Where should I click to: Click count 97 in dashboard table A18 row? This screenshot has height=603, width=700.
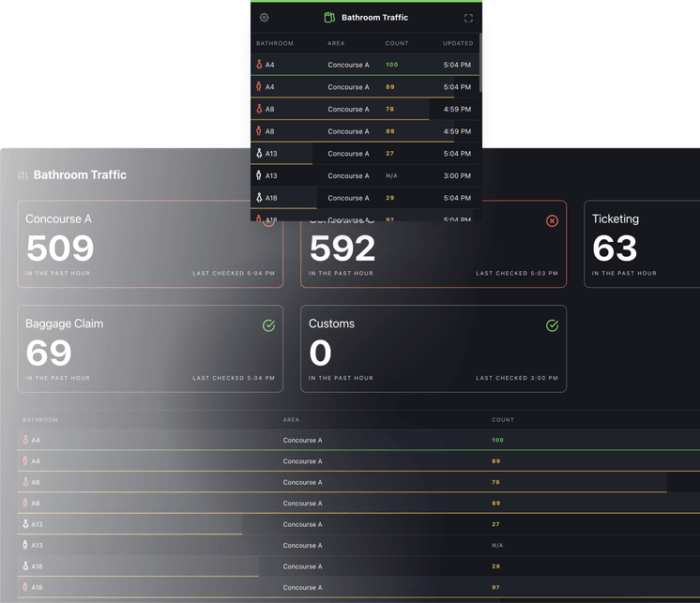pos(495,587)
